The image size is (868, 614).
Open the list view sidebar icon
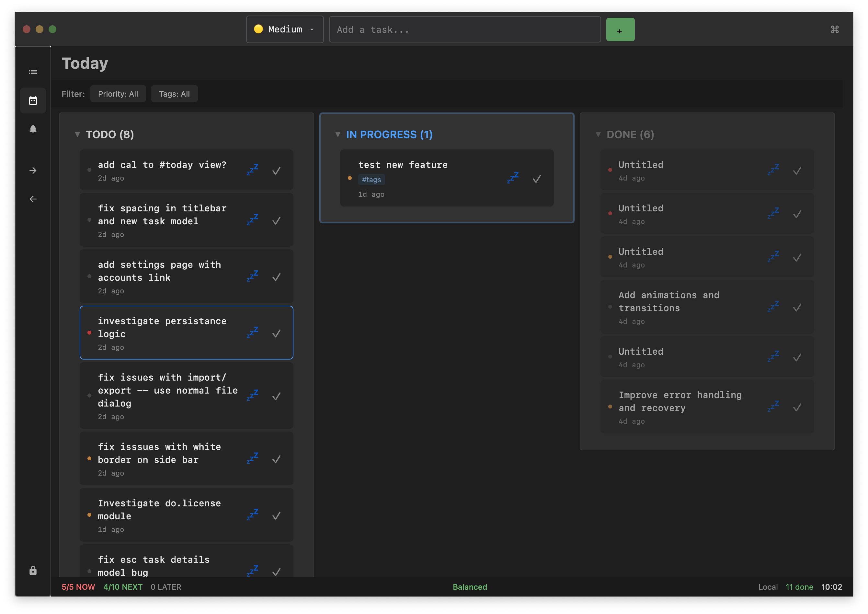point(33,72)
